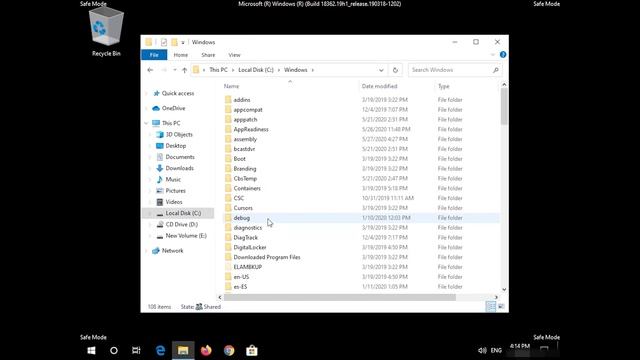Go up one level with Up arrow
This screenshot has width=640, height=360.
[184, 70]
